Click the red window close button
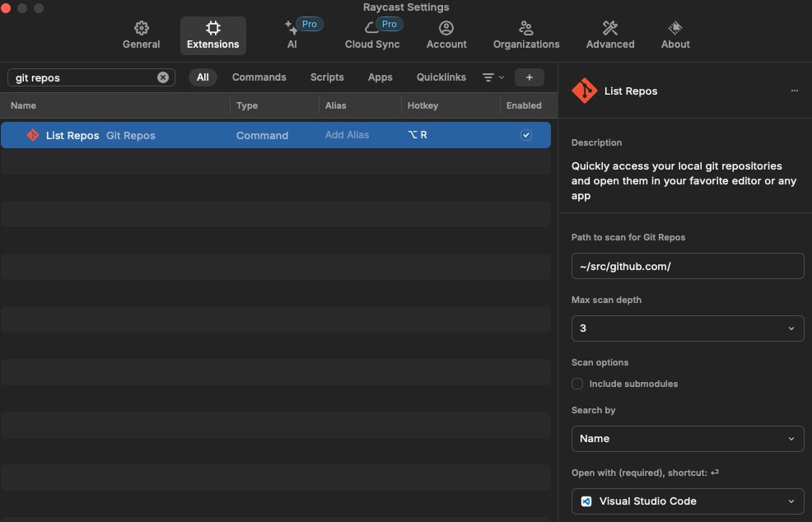812x522 pixels. [6, 7]
